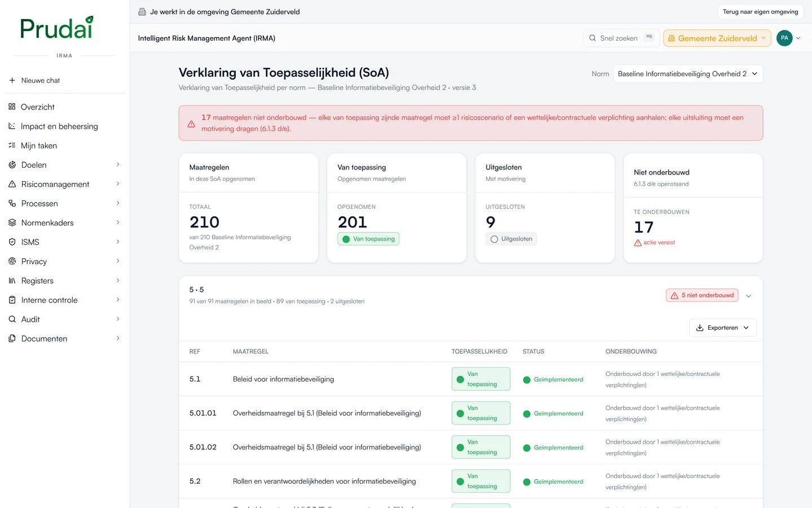Click the Snel zoeken search field
The width and height of the screenshot is (812, 508).
pyautogui.click(x=621, y=38)
